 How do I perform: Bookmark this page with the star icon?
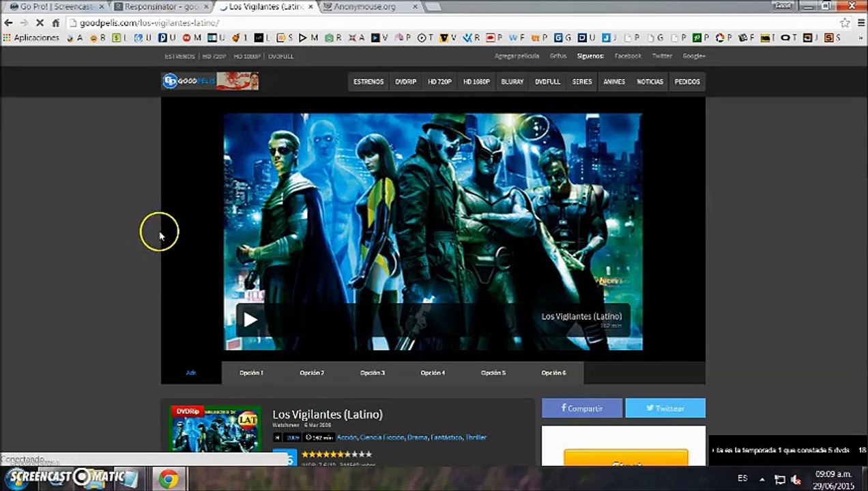click(x=845, y=23)
